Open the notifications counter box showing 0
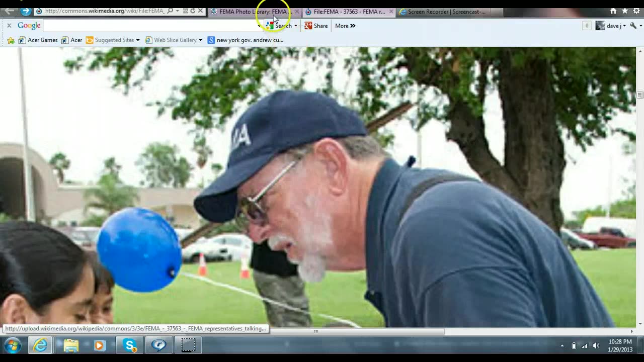644x362 pixels. 587,26
